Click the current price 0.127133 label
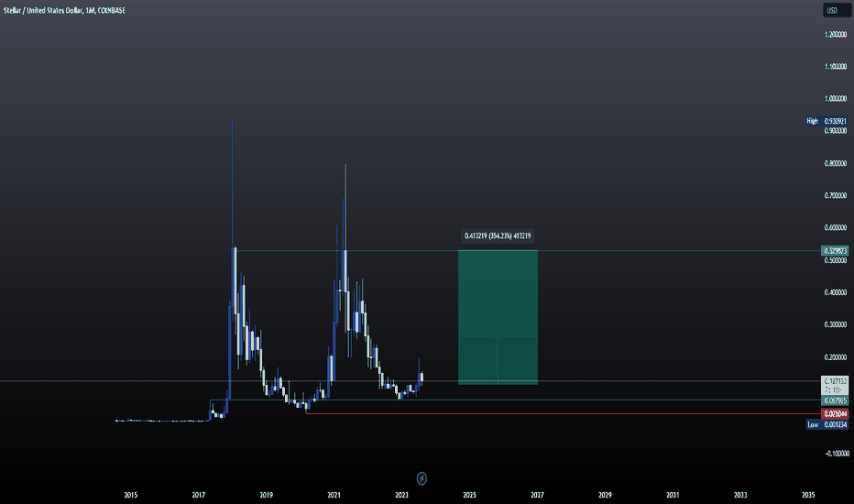Viewport: 854px width, 504px height. point(835,385)
